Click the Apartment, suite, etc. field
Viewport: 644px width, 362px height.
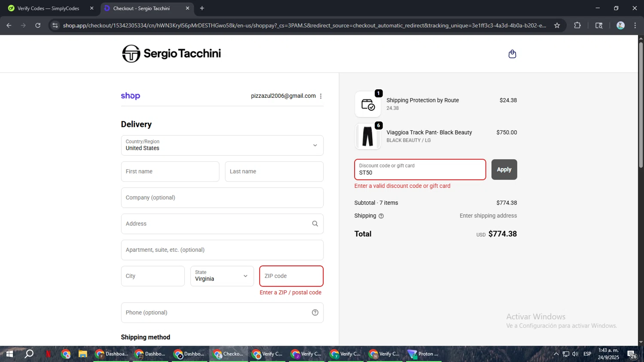tap(222, 250)
